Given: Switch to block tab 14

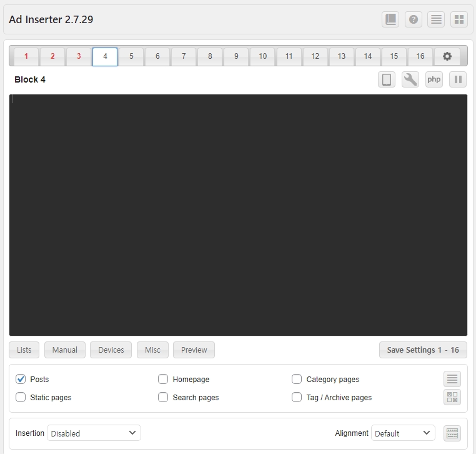Looking at the screenshot, I should click(368, 56).
